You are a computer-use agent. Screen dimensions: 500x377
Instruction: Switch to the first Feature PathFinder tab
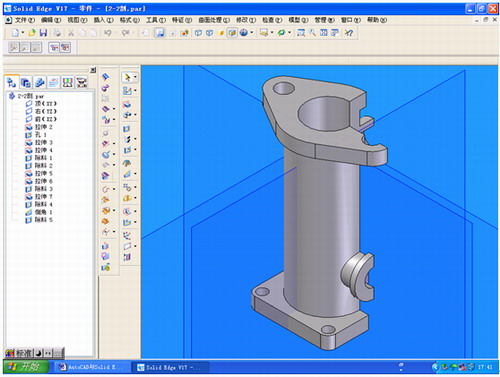12,82
